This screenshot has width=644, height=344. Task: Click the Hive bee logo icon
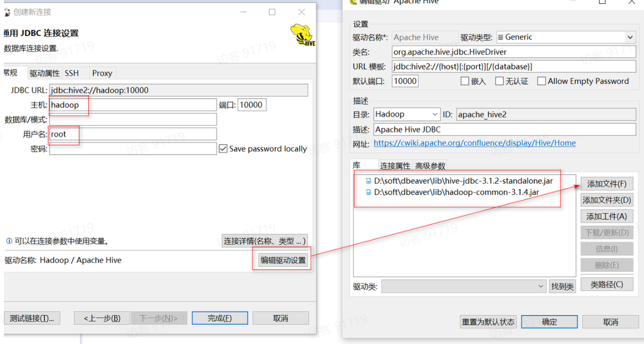tap(303, 35)
